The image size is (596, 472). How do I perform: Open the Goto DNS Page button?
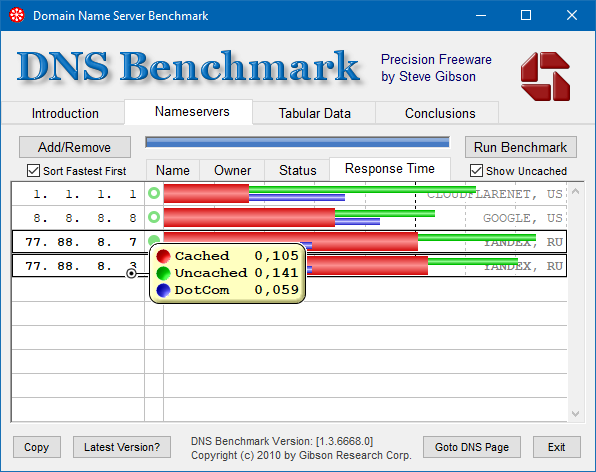[x=472, y=447]
